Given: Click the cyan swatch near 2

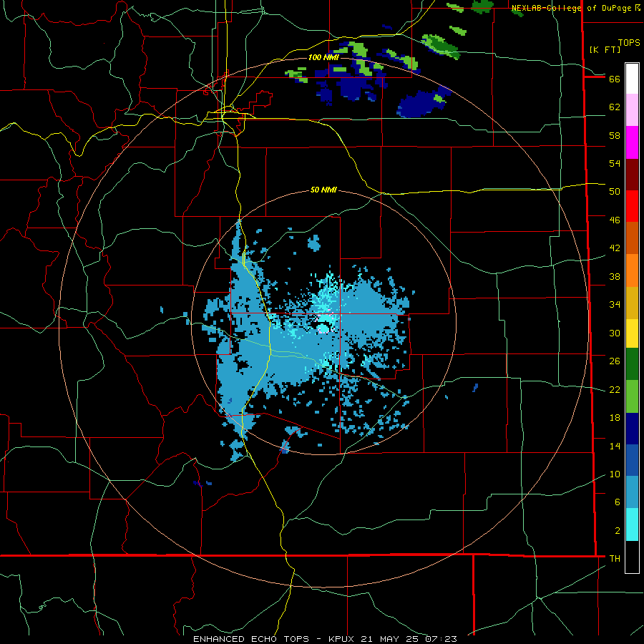Looking at the screenshot, I should coord(632,525).
